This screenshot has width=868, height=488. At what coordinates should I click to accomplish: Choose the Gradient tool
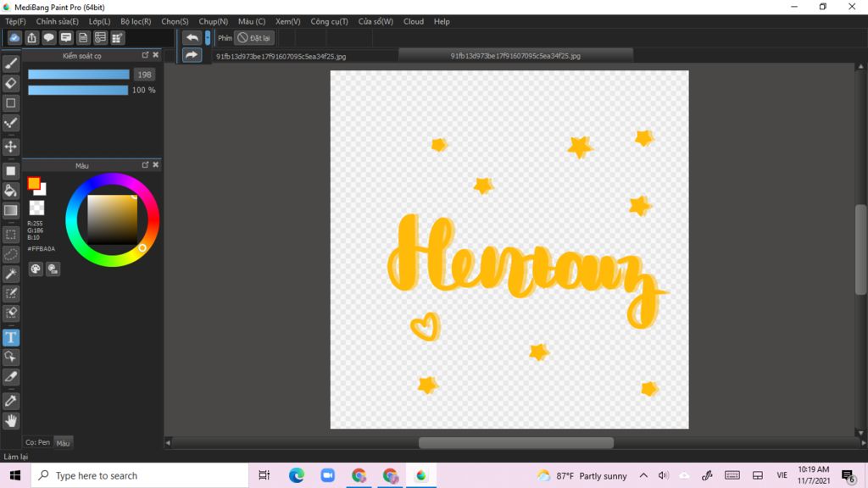(10, 210)
